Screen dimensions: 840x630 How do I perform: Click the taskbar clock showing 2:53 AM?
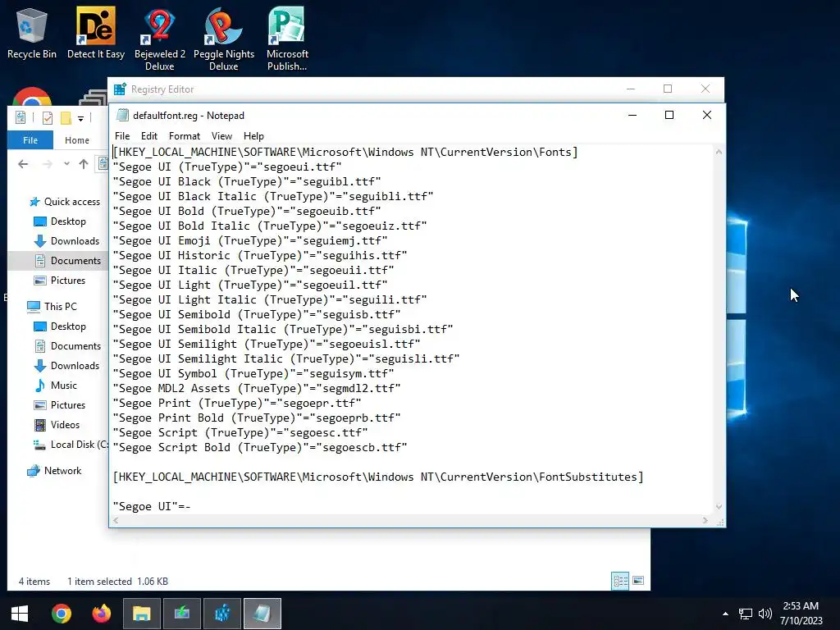click(801, 614)
